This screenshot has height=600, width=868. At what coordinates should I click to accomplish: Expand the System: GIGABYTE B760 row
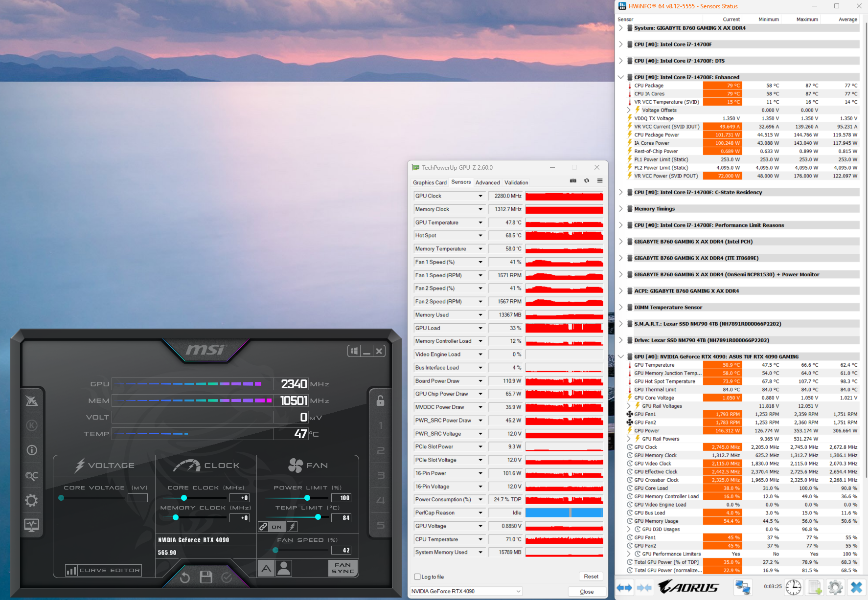click(x=621, y=28)
